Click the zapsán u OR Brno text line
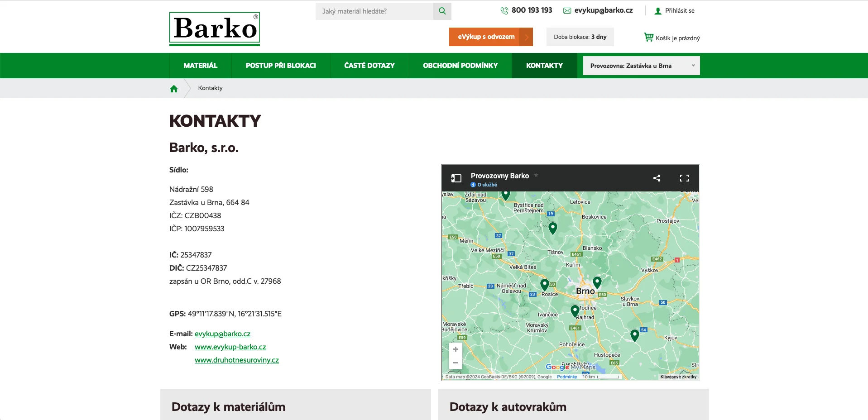The width and height of the screenshot is (868, 420). pyautogui.click(x=225, y=282)
